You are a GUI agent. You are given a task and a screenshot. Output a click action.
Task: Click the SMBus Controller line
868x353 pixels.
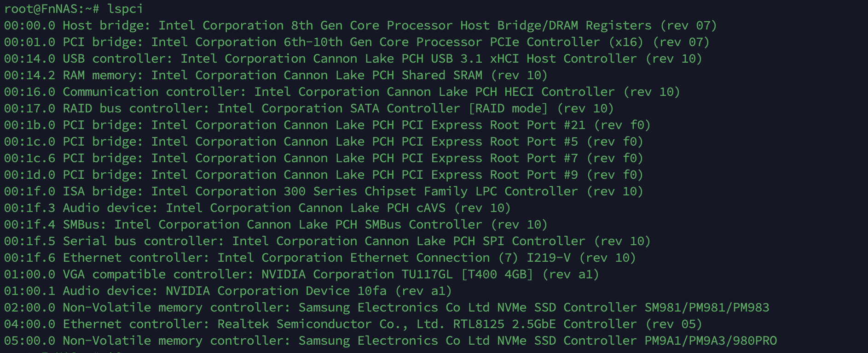[x=275, y=224]
